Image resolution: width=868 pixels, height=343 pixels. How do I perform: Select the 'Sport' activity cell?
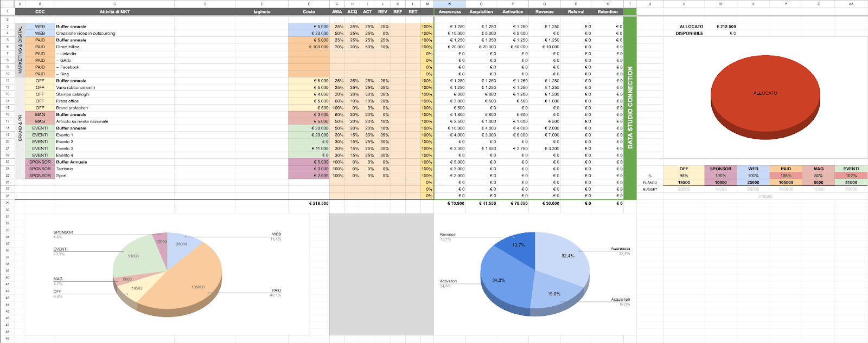pyautogui.click(x=114, y=176)
